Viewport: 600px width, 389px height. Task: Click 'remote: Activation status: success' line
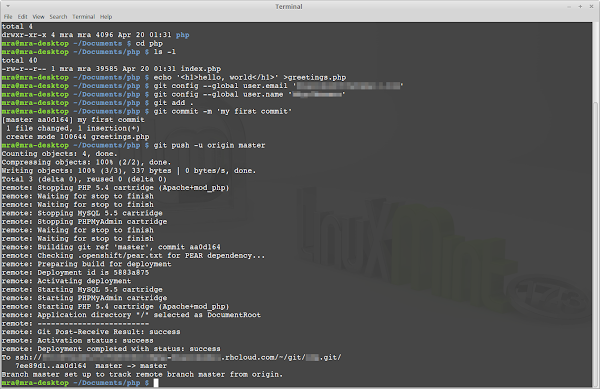[x=78, y=340]
